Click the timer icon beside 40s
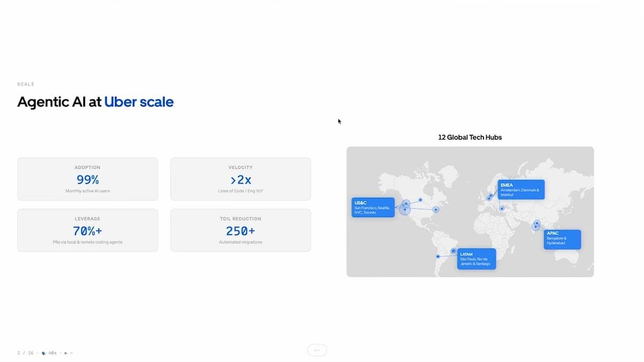The image size is (644, 362). [44, 353]
